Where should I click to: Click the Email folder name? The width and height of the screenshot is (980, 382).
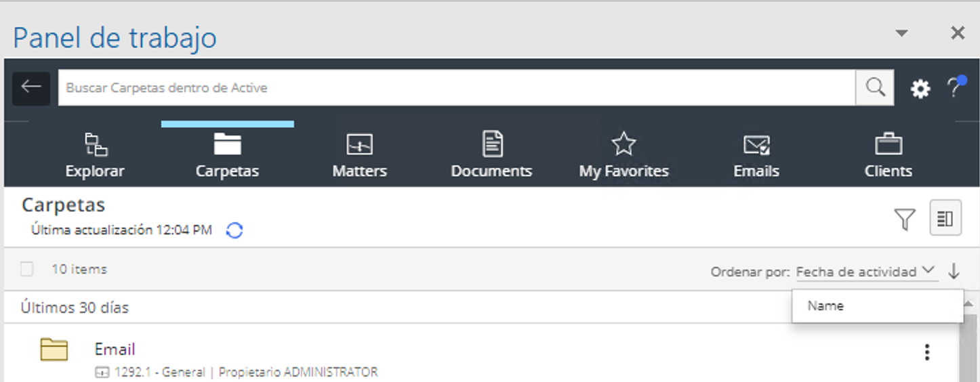coord(115,349)
